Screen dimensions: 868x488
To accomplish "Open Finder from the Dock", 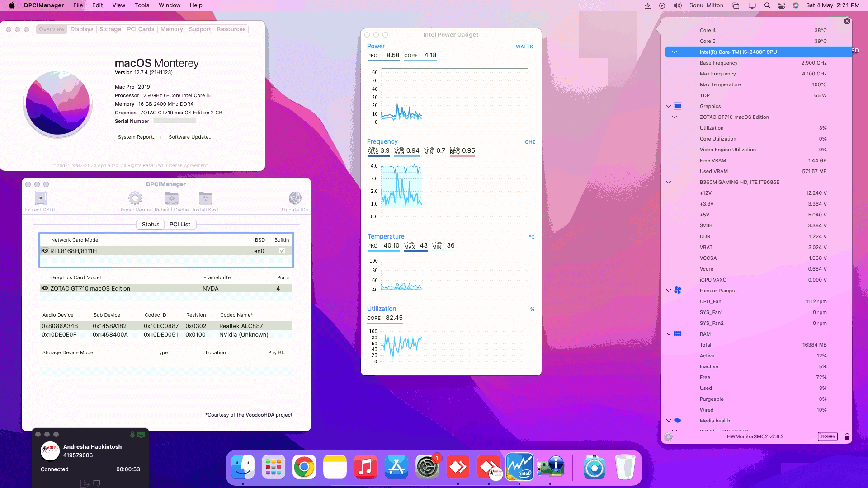I will [x=243, y=467].
